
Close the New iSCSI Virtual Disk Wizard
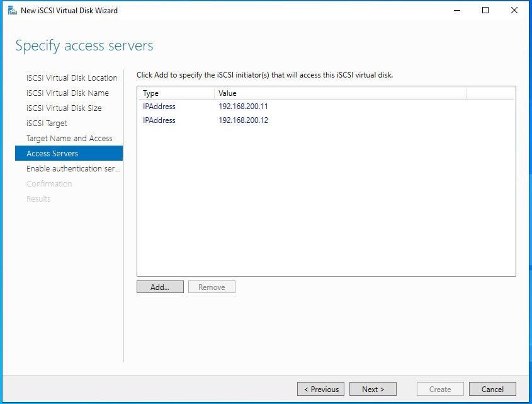point(514,10)
